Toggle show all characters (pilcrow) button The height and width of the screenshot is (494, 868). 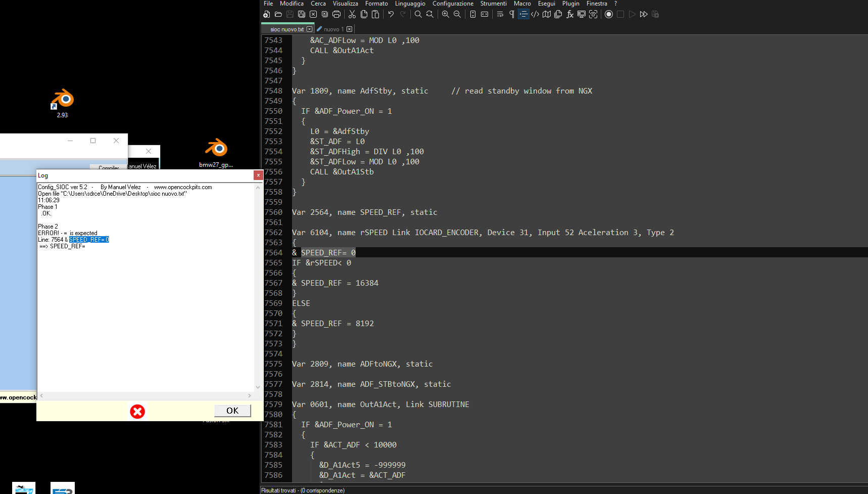click(512, 14)
